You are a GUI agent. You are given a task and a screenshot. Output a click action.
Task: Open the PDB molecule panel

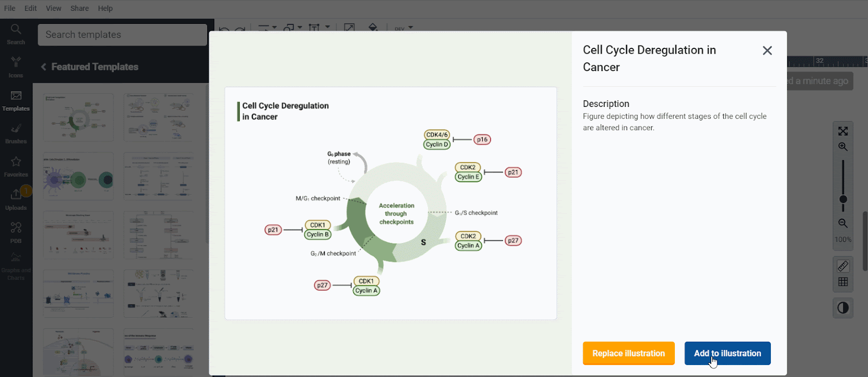click(x=16, y=232)
